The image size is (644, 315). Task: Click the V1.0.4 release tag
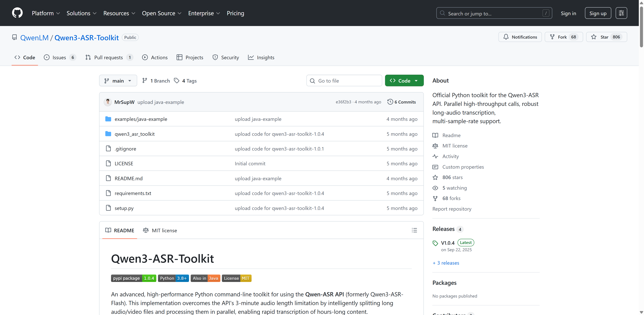[x=447, y=243]
